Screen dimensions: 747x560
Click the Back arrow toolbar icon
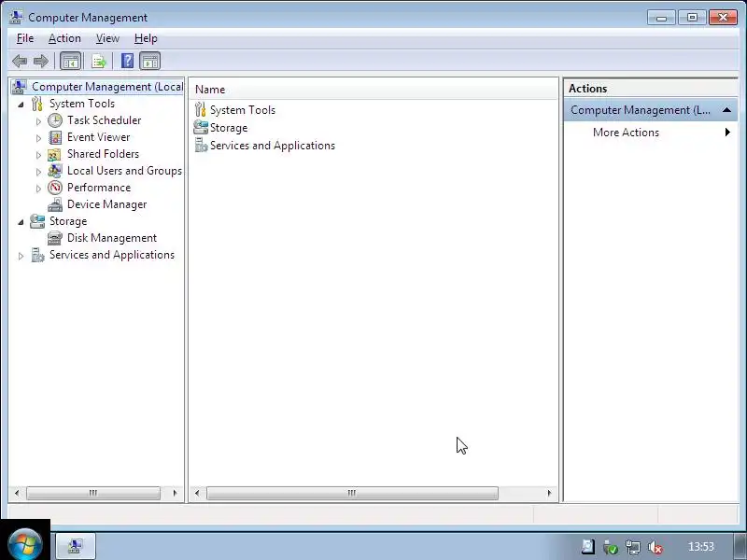20,61
